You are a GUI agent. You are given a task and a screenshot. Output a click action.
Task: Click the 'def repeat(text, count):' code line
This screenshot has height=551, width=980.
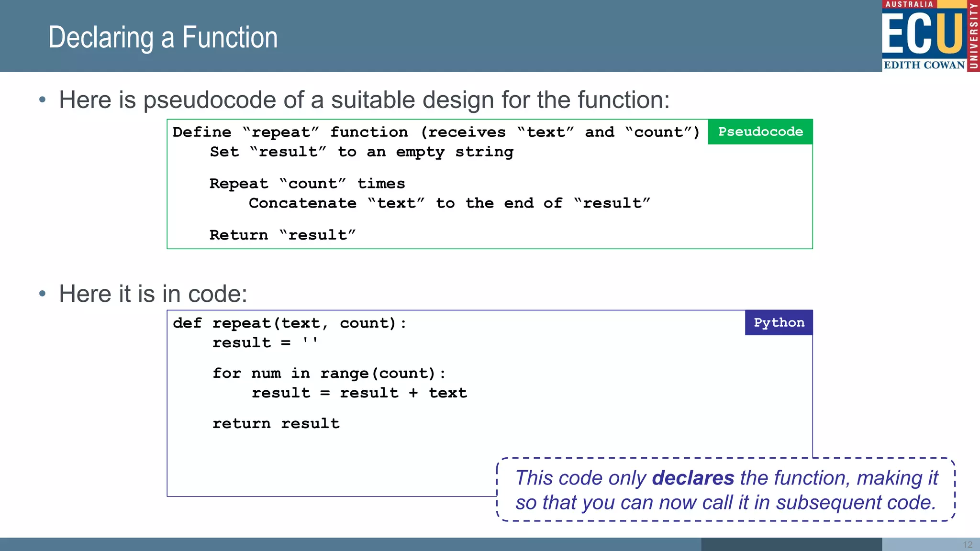click(290, 323)
